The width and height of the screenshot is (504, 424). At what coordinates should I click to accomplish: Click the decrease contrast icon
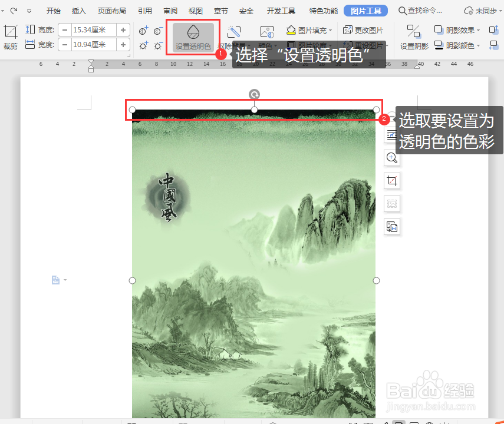[x=158, y=31]
